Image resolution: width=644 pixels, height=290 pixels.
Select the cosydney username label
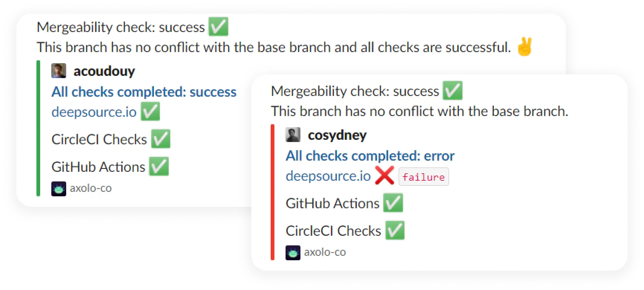(x=337, y=135)
